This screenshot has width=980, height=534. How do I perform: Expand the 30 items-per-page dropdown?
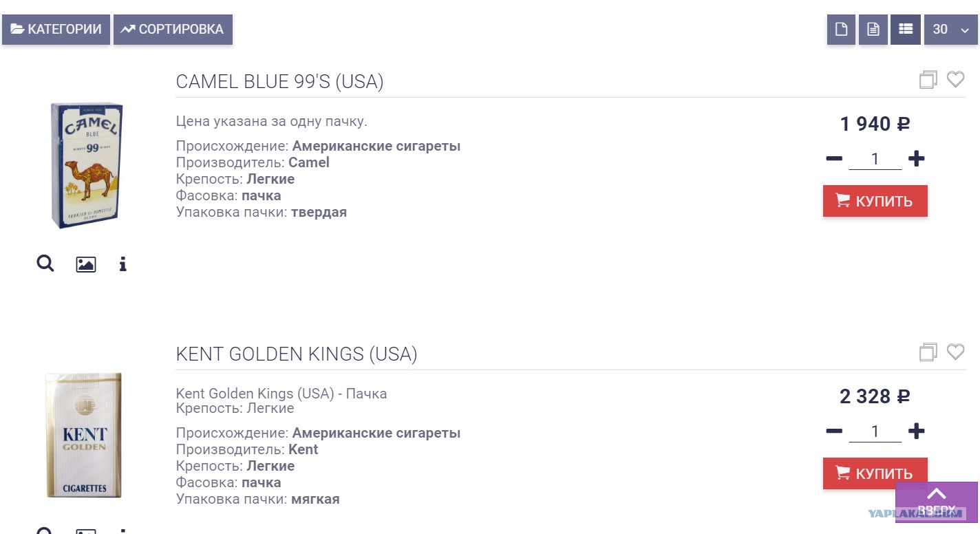coord(950,30)
